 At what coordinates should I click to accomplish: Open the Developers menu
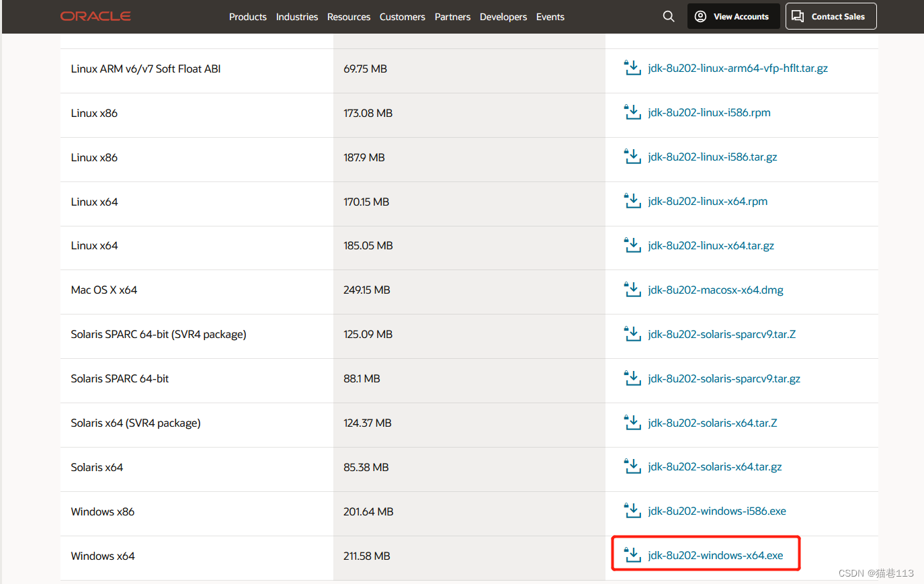(503, 17)
